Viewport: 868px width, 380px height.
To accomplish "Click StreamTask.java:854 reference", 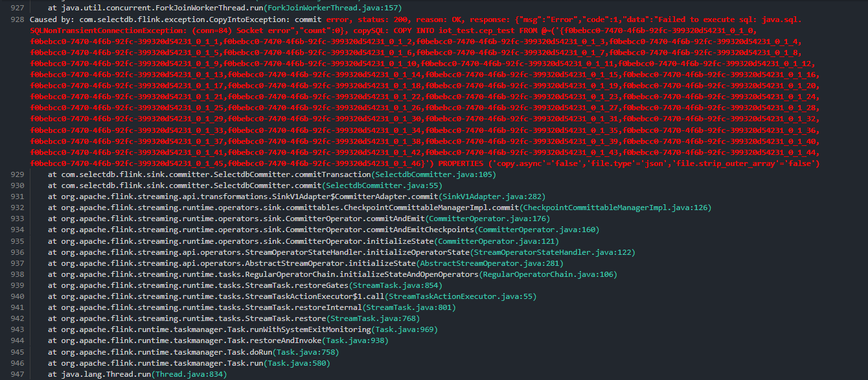I will 395,285.
